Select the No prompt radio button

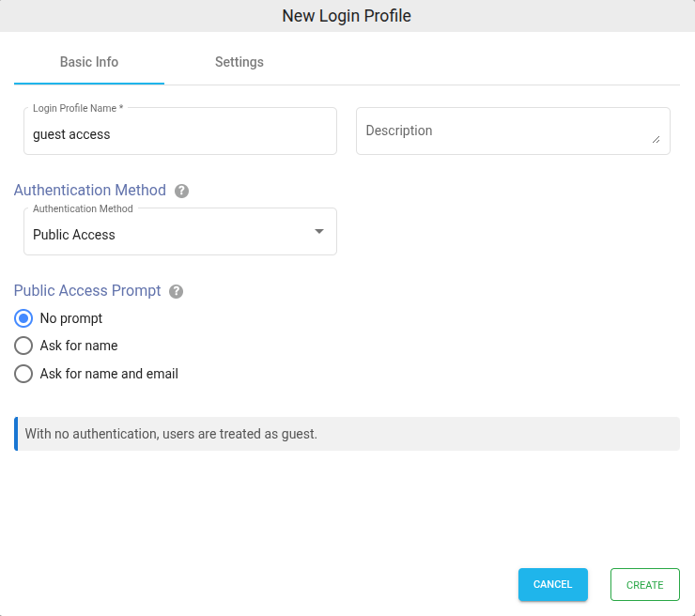click(24, 318)
